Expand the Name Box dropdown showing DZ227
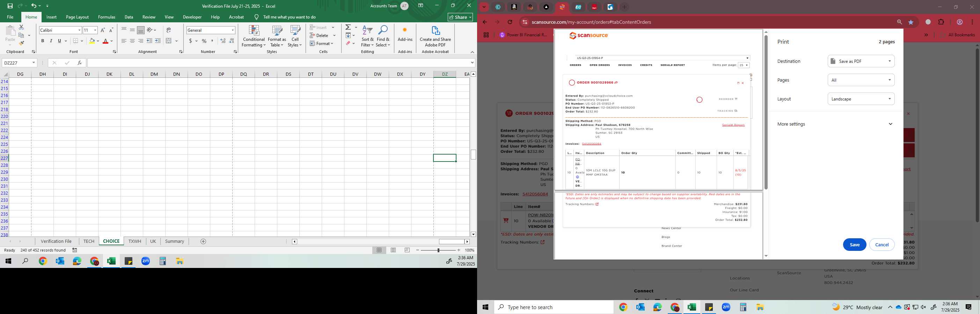Viewport: 980px width, 314px height. 34,63
